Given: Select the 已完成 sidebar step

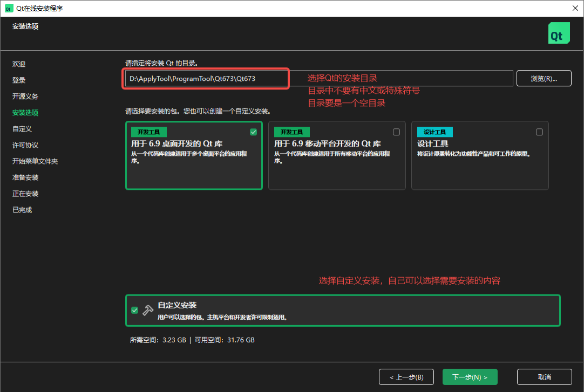Looking at the screenshot, I should pyautogui.click(x=22, y=210).
